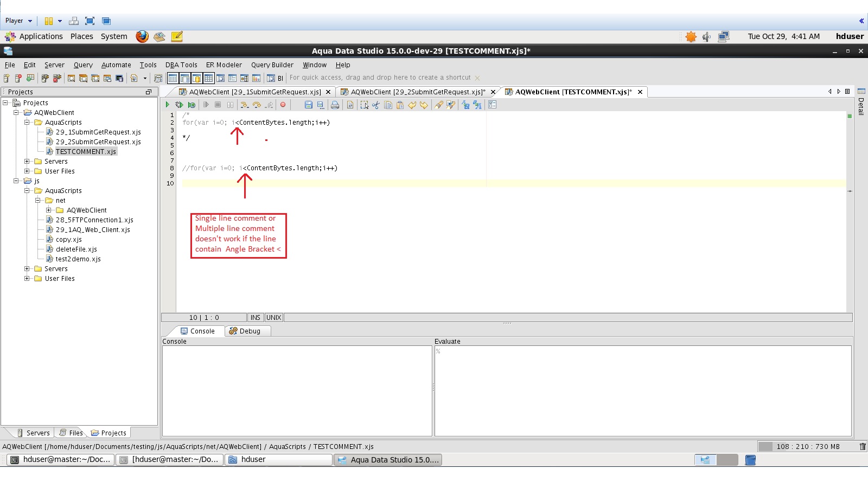This screenshot has height=488, width=868.
Task: Open the DBA Tools menu
Action: pos(181,65)
